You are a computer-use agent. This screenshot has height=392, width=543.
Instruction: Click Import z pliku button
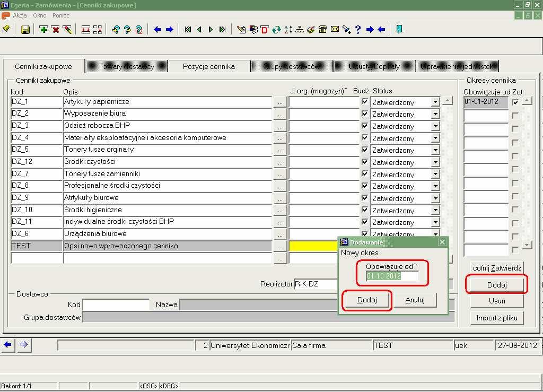(x=497, y=318)
